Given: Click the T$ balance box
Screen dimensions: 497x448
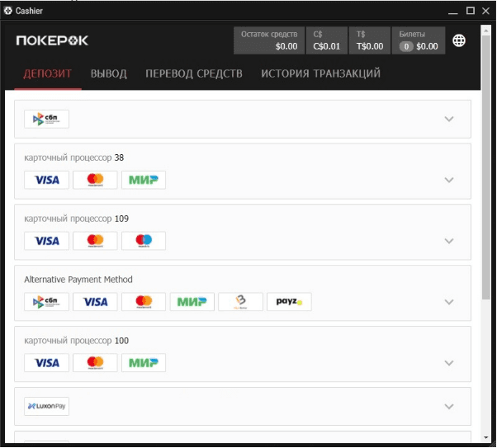Looking at the screenshot, I should click(x=370, y=40).
